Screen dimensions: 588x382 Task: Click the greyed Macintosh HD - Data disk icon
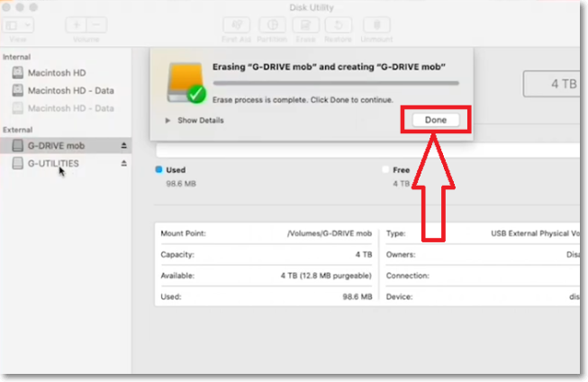[x=18, y=108]
